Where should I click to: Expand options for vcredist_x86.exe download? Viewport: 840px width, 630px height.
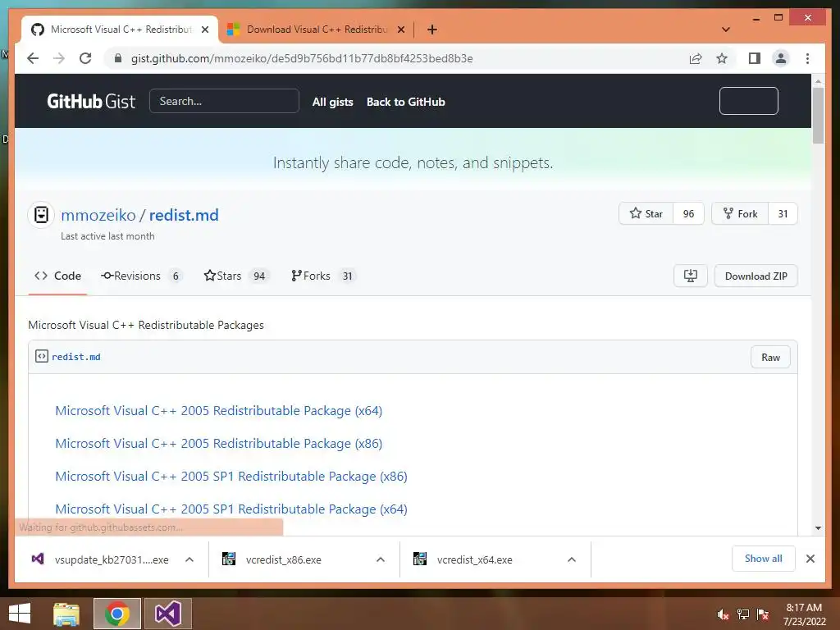381,559
